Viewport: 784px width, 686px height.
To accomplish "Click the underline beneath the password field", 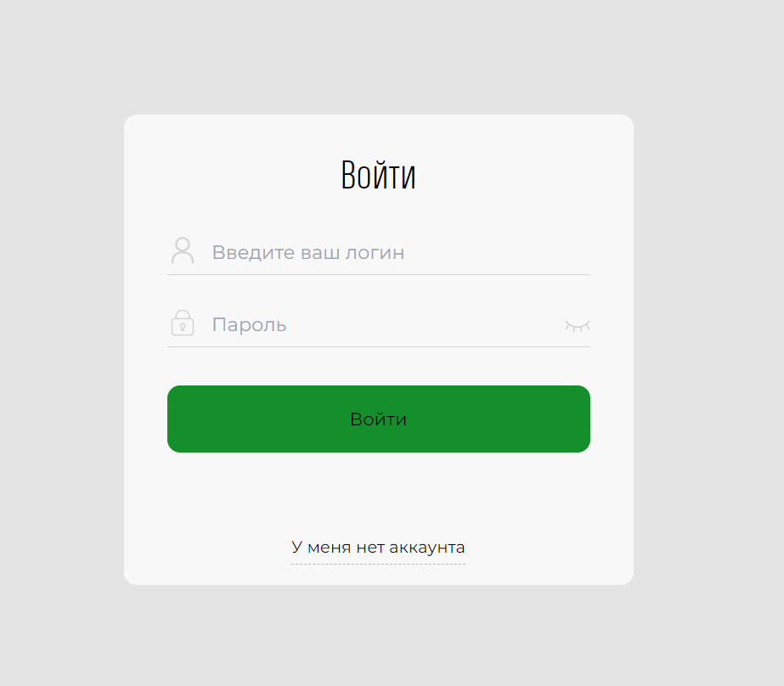I will coord(379,346).
